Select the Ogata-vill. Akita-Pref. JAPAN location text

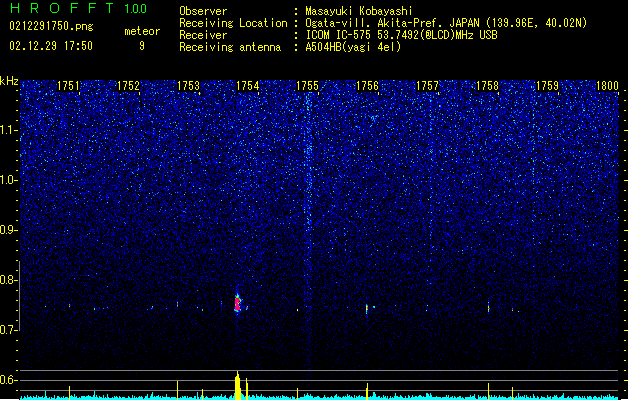click(x=446, y=23)
